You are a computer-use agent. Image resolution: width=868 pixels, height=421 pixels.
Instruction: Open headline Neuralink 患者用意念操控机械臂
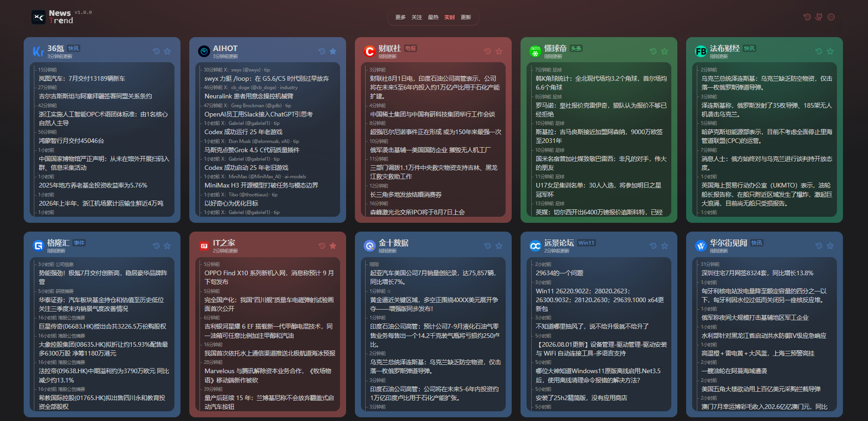[249, 96]
